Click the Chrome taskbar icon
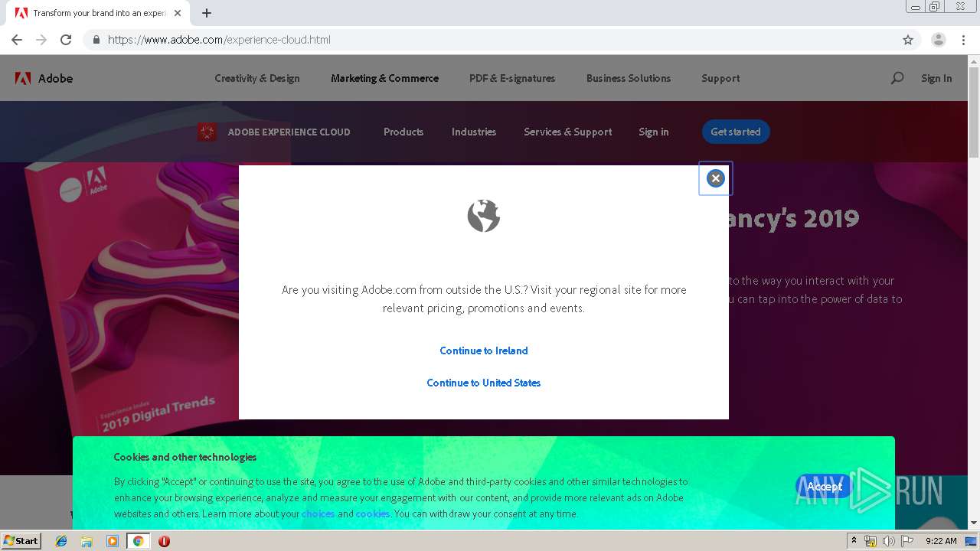This screenshot has width=980, height=551. (x=139, y=541)
